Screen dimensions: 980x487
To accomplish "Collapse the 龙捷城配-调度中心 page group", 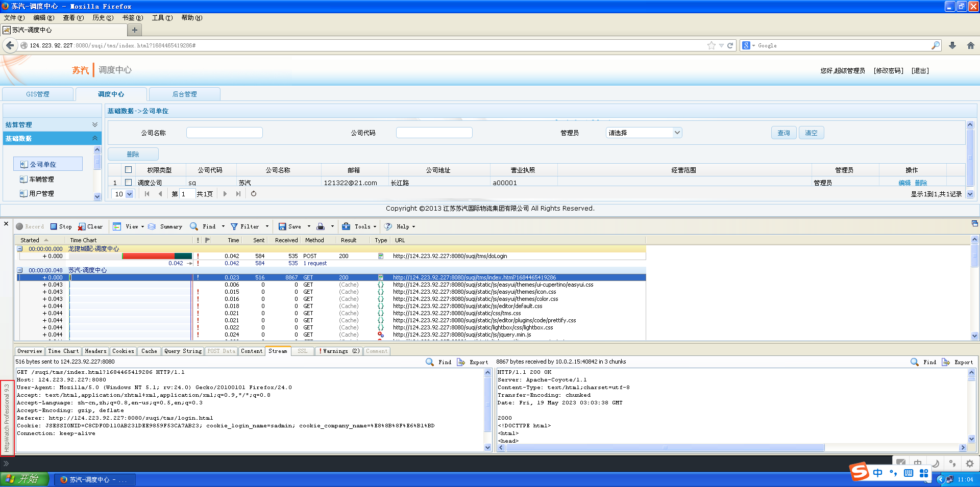I will (20, 249).
